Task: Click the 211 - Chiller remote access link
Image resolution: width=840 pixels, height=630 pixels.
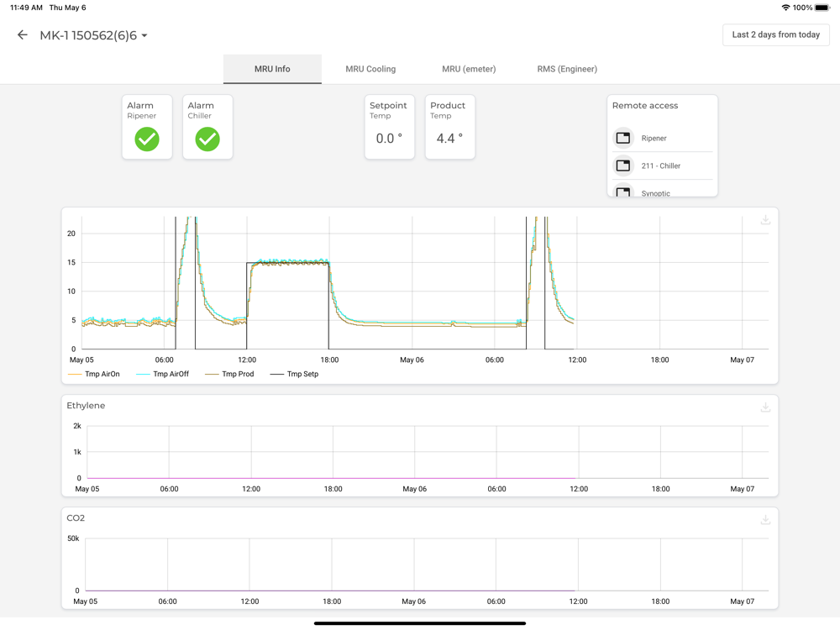Action: pos(660,166)
